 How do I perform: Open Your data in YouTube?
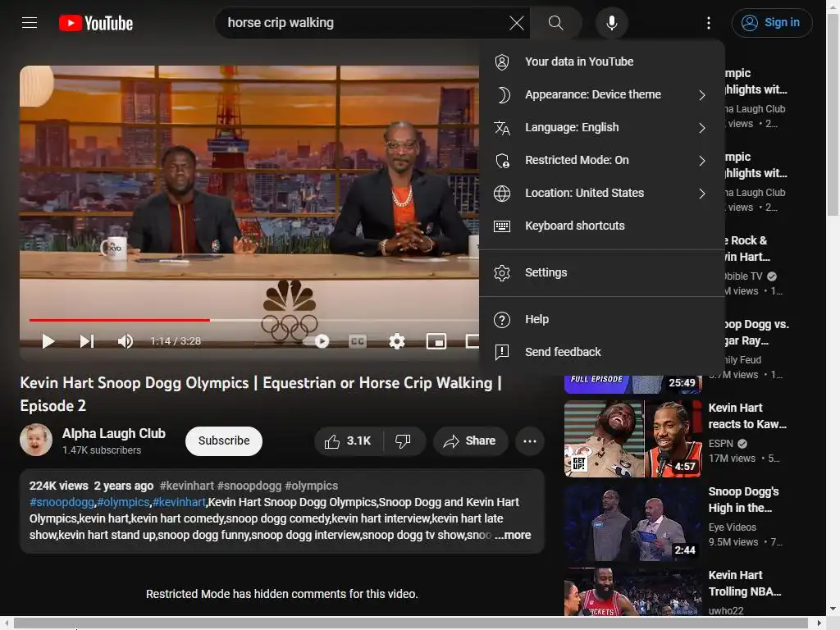tap(601, 62)
